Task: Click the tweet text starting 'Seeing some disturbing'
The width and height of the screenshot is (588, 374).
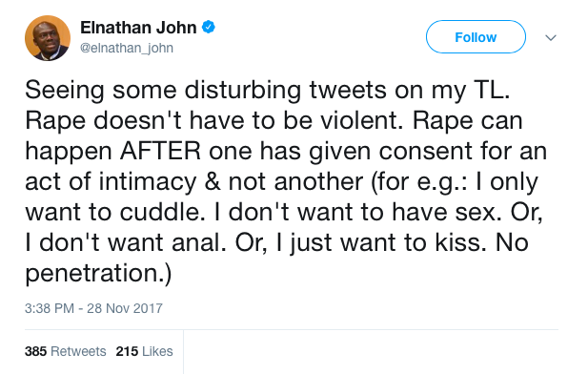Action: point(285,181)
